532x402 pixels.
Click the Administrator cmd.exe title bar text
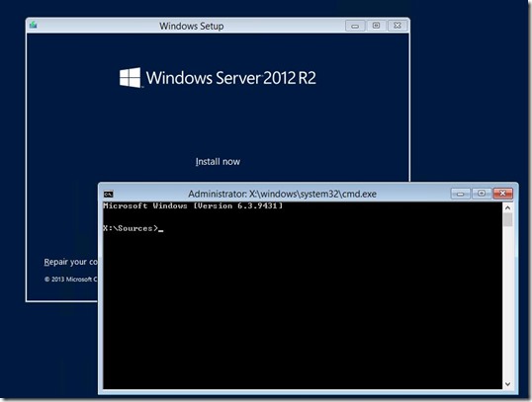pos(282,194)
